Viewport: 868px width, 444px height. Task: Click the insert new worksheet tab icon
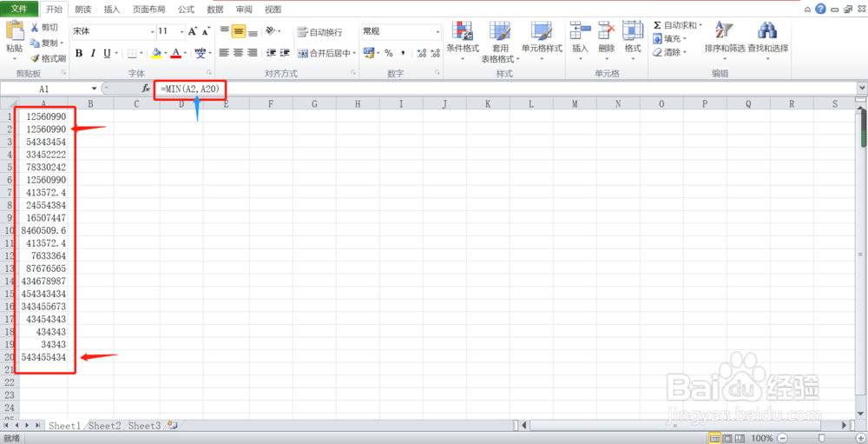172,426
